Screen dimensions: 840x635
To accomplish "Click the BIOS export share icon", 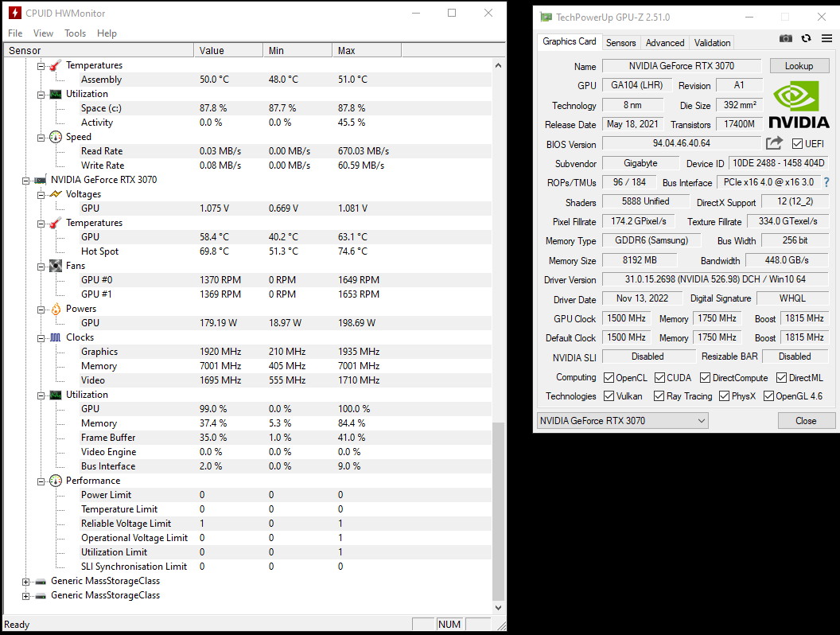I will (x=774, y=143).
